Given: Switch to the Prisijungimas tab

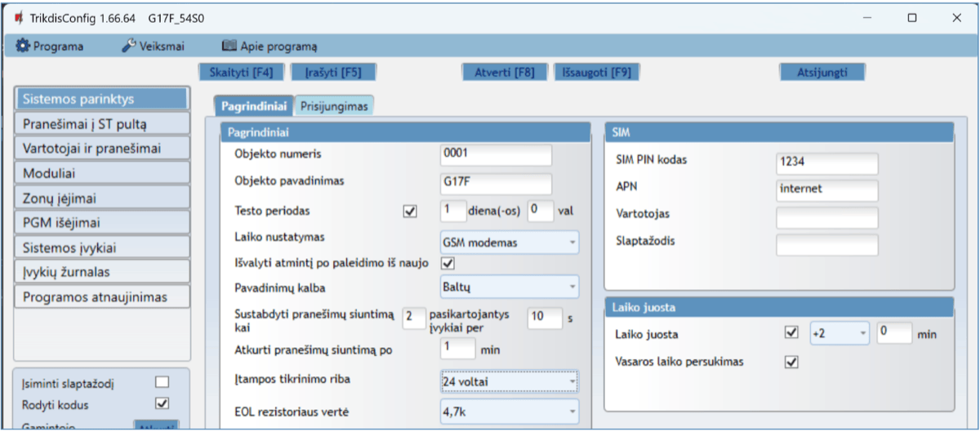Looking at the screenshot, I should tap(333, 106).
